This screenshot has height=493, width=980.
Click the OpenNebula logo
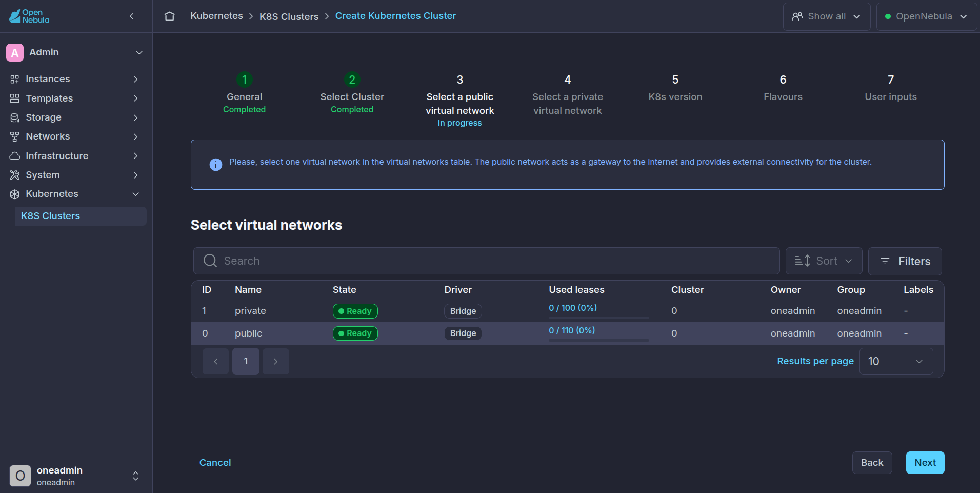(29, 16)
